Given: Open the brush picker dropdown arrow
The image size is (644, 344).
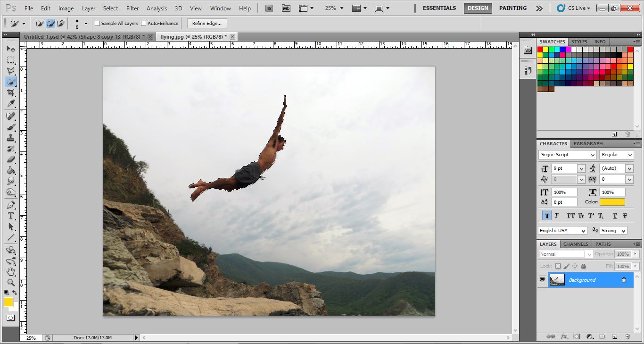Looking at the screenshot, I should pyautogui.click(x=86, y=24).
